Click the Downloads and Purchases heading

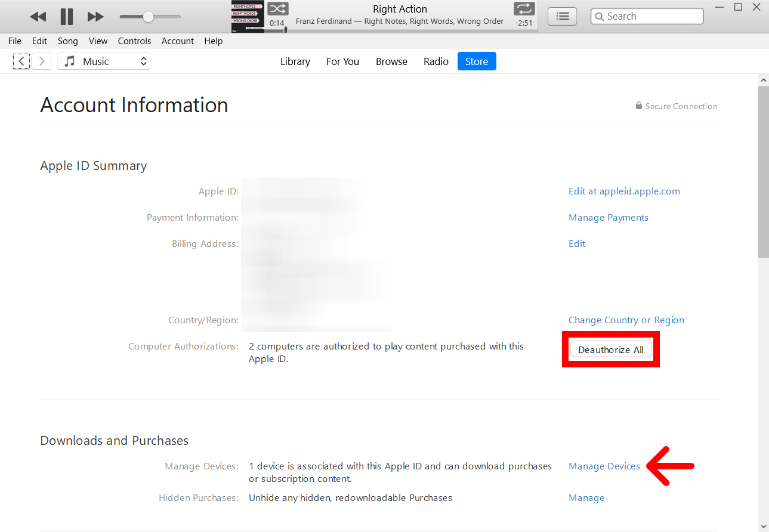115,441
